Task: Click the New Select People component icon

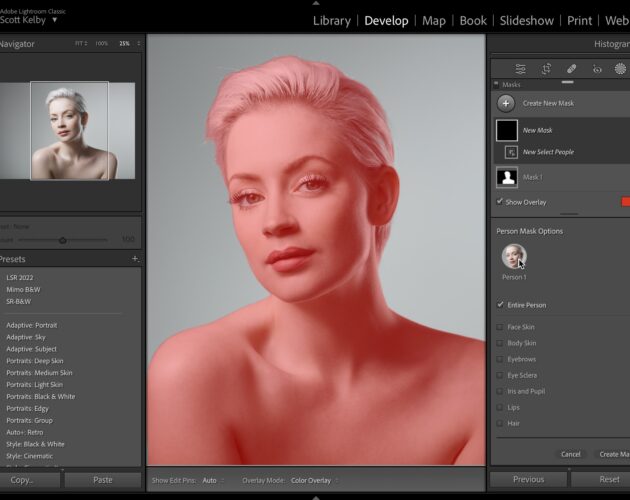Action: 511,152
